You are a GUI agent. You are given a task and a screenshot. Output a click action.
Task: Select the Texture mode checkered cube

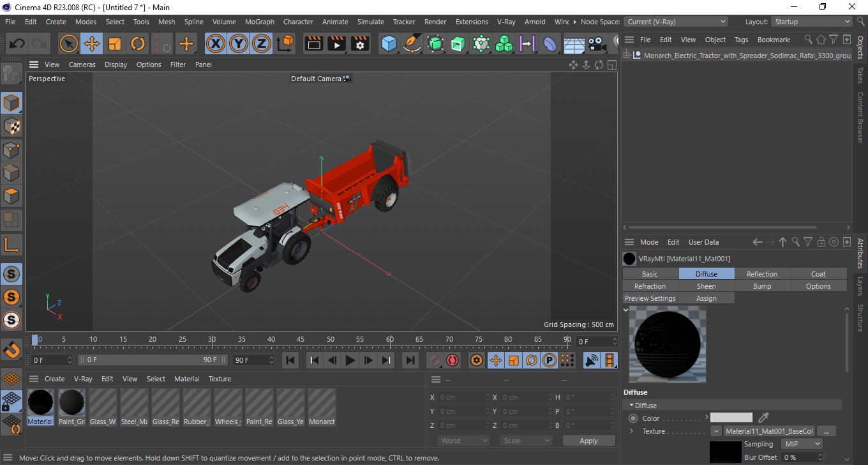11,126
